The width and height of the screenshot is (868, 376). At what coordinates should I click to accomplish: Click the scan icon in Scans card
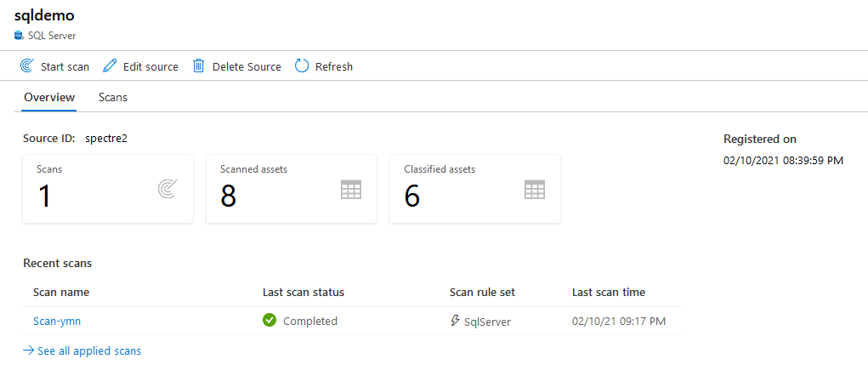(x=168, y=190)
